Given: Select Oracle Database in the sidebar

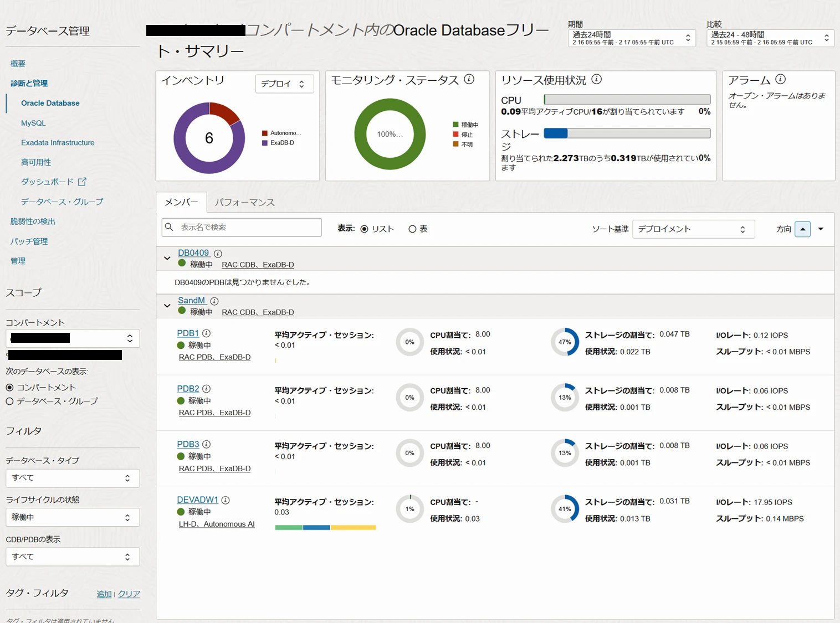Looking at the screenshot, I should click(x=50, y=103).
